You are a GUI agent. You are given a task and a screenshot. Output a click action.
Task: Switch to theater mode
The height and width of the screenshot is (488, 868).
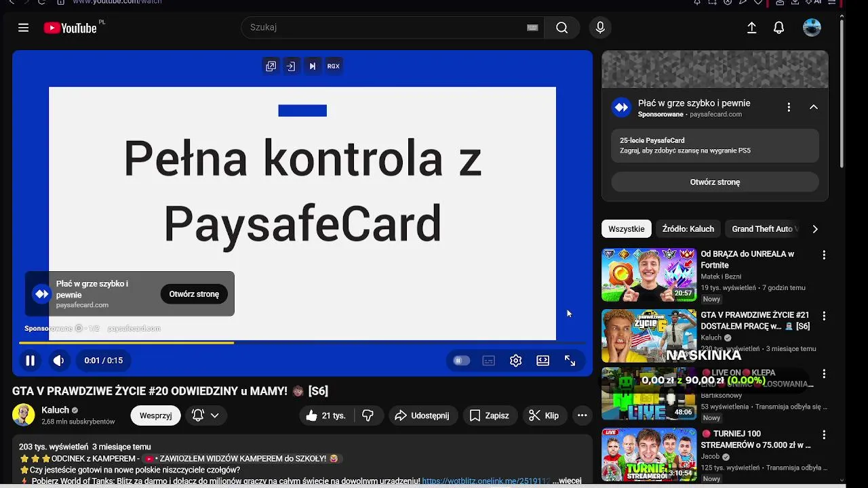pos(542,361)
